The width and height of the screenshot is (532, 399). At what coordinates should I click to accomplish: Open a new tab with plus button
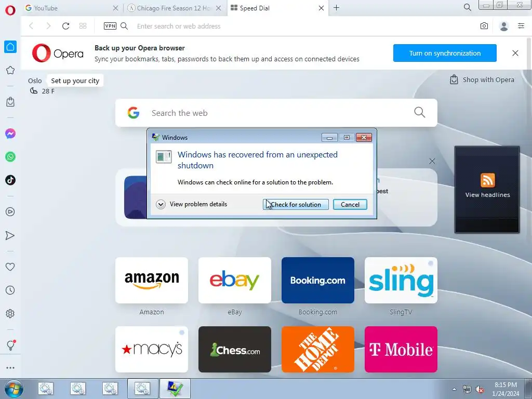(336, 7)
